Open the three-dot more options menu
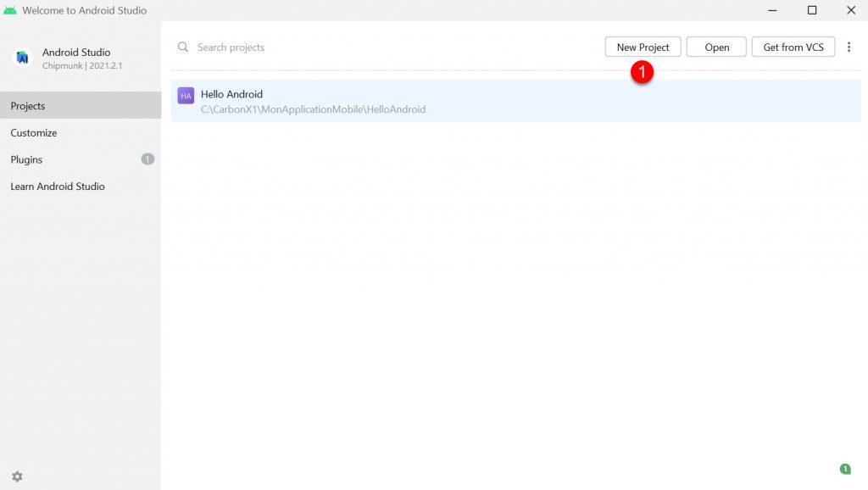 [x=849, y=47]
